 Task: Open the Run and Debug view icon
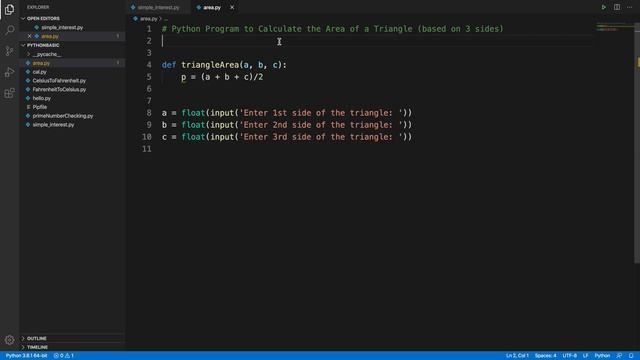click(9, 72)
